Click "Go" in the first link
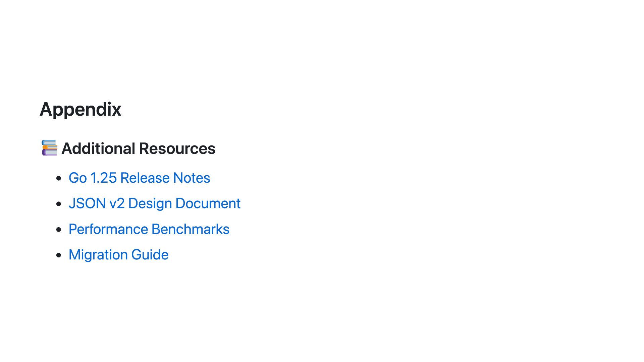Viewport: 644px width, 362px height. tap(77, 178)
